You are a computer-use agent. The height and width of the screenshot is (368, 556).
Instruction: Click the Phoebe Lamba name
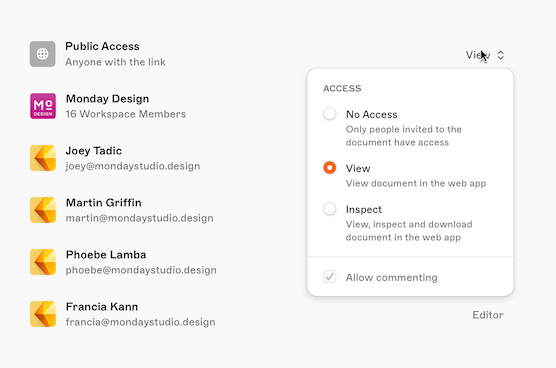coord(106,255)
